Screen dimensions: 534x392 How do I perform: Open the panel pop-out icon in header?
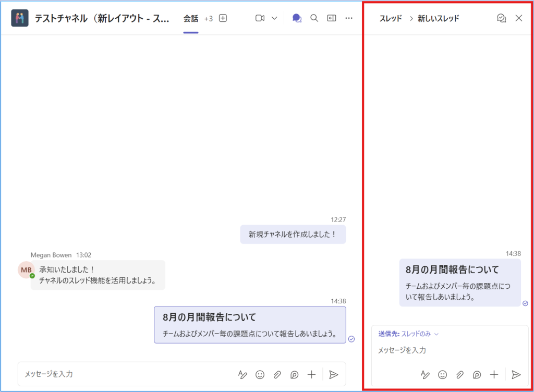coord(331,18)
